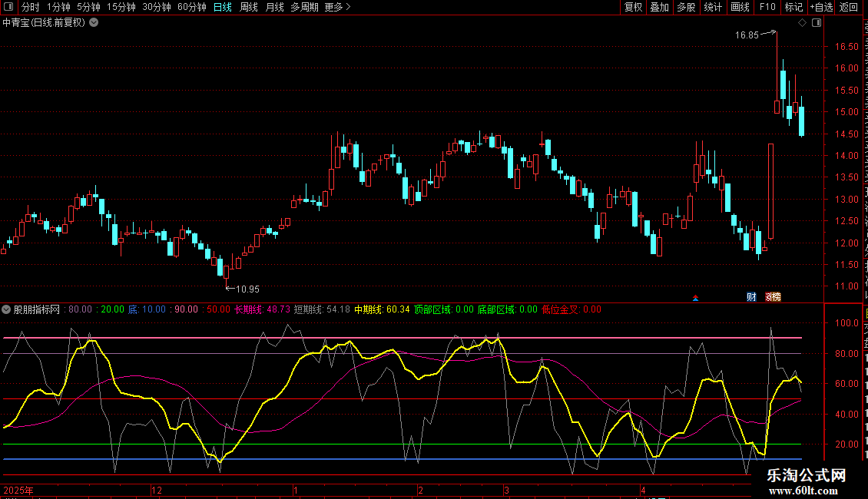Screen dimensions: 868x499
Task: Add stock via +自选 button
Action: tap(821, 7)
